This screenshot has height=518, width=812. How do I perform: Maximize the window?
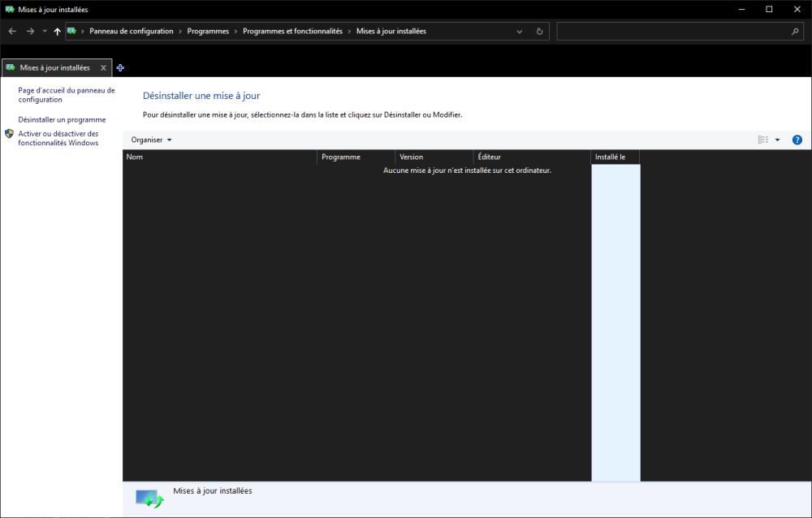pos(769,9)
